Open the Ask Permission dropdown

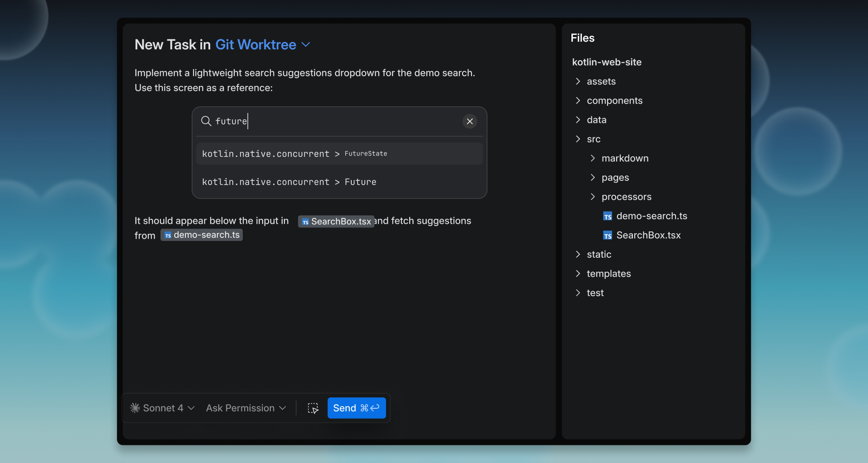click(x=246, y=408)
